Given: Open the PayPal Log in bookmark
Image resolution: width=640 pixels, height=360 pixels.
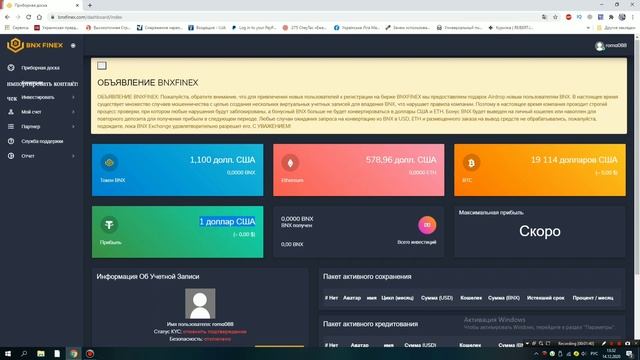Looking at the screenshot, I should click(x=253, y=28).
